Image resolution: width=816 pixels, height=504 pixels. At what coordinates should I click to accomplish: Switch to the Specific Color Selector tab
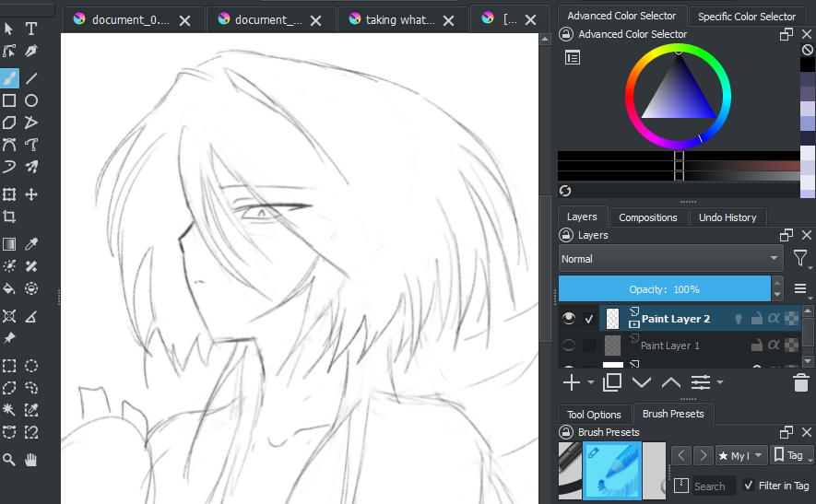pyautogui.click(x=746, y=17)
